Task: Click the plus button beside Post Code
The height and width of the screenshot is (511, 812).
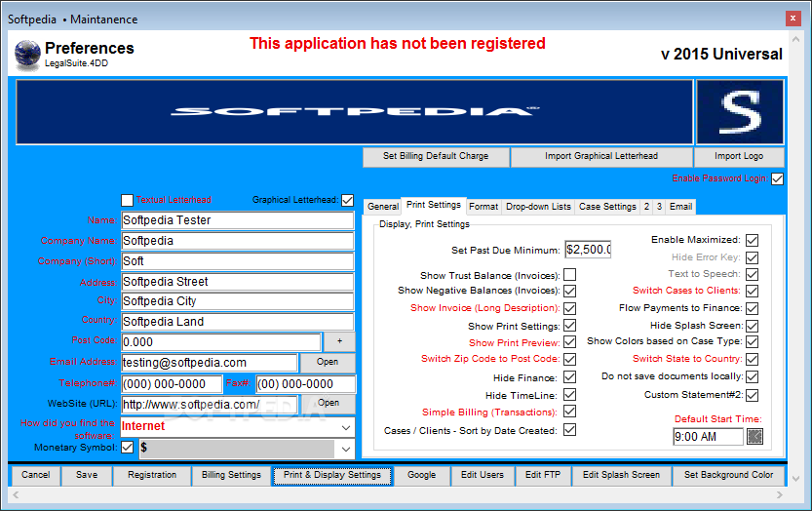Action: click(x=339, y=341)
